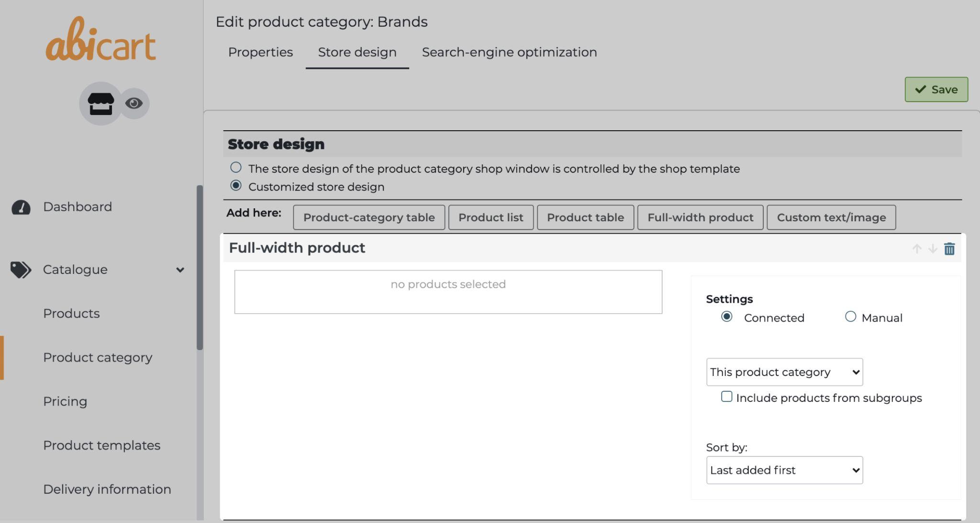The width and height of the screenshot is (980, 523).
Task: Click the abicart logo
Action: tap(100, 40)
